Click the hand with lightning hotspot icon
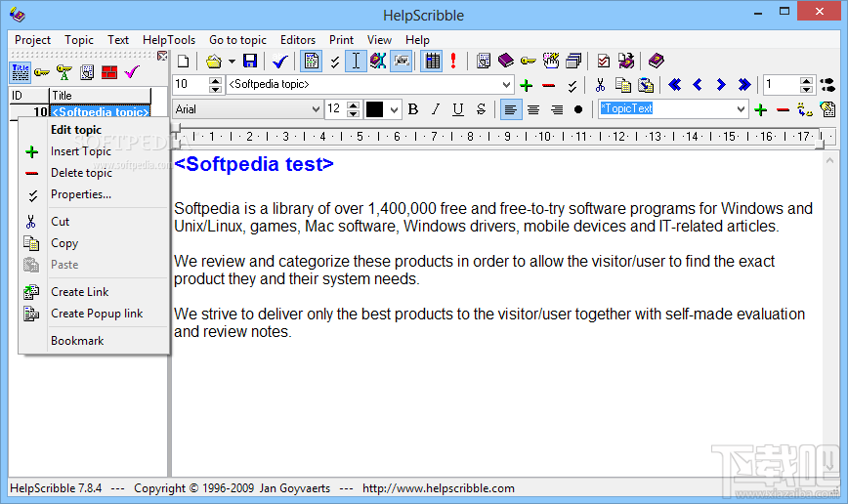 [551, 61]
